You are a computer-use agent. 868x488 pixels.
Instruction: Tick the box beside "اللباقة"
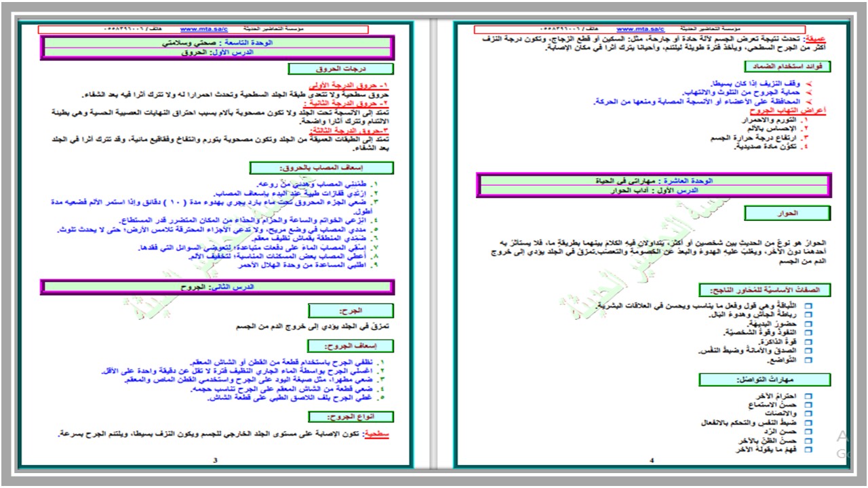[x=808, y=306]
